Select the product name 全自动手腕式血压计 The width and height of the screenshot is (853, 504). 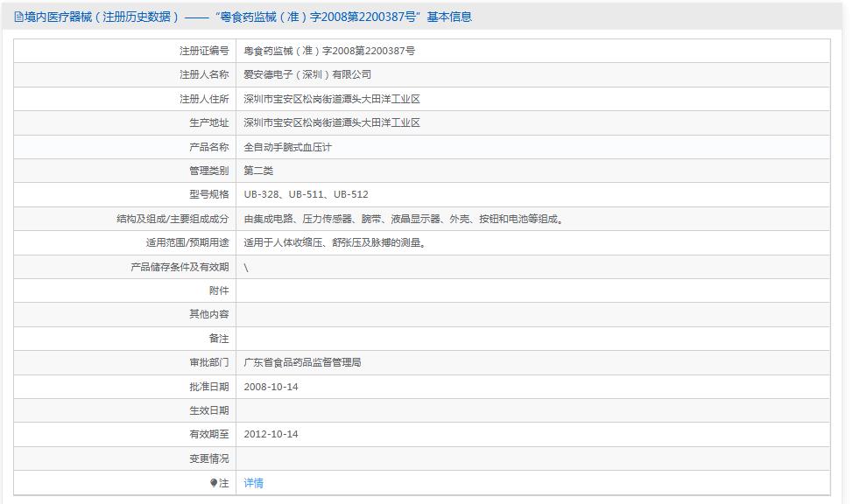click(x=298, y=147)
